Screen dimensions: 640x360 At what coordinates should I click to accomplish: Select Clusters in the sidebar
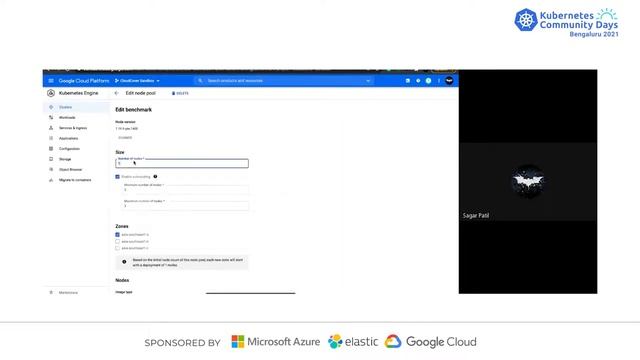coord(76,107)
